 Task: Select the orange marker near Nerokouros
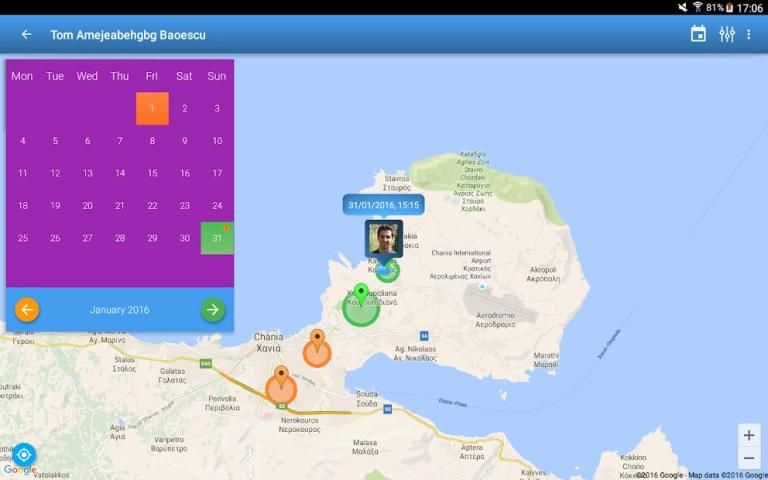(x=281, y=386)
